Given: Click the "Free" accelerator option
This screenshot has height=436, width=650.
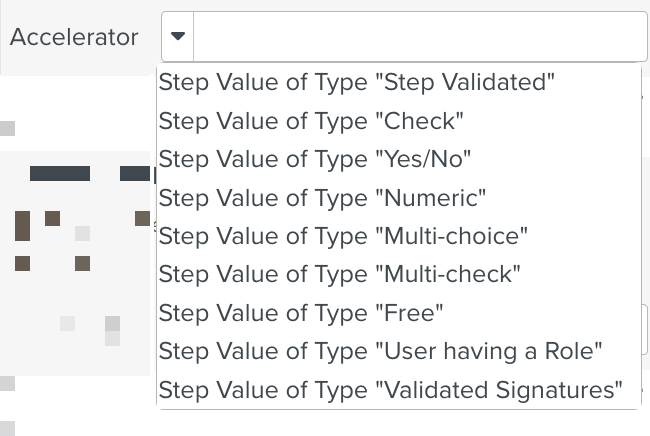Looking at the screenshot, I should coord(301,313).
